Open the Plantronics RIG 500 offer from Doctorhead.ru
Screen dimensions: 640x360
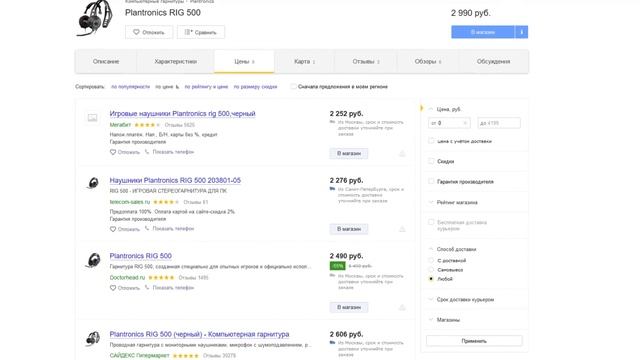(140, 256)
